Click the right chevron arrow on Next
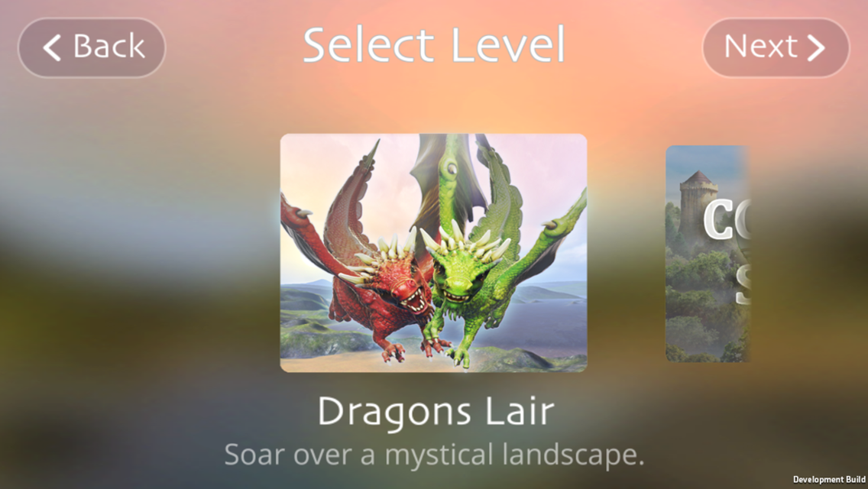The height and width of the screenshot is (489, 868). pyautogui.click(x=816, y=47)
